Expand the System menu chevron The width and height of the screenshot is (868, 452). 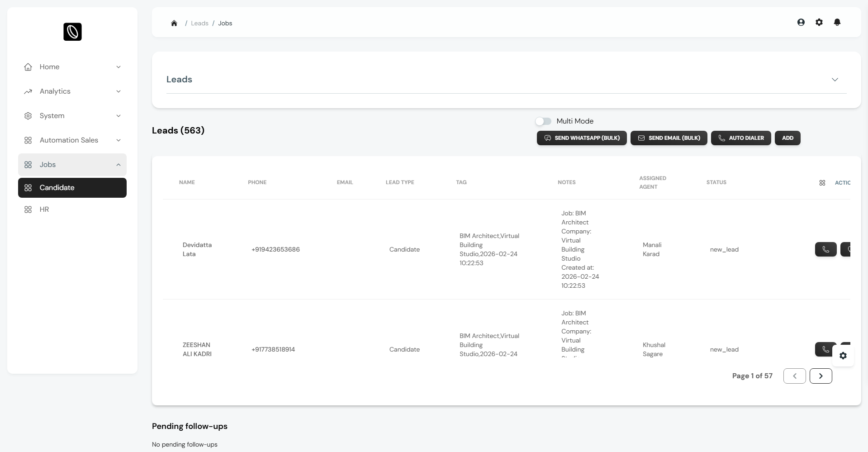point(119,116)
